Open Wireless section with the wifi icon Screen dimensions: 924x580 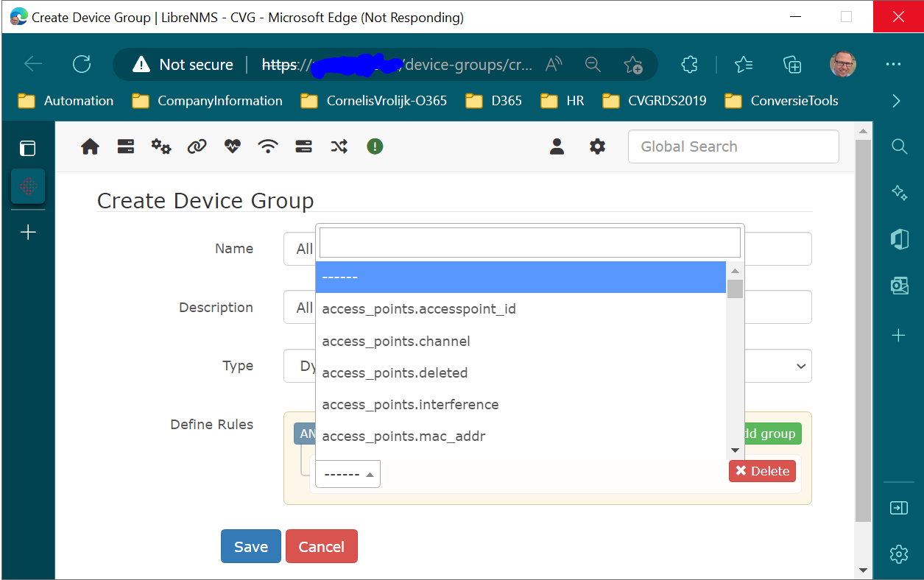pos(268,146)
